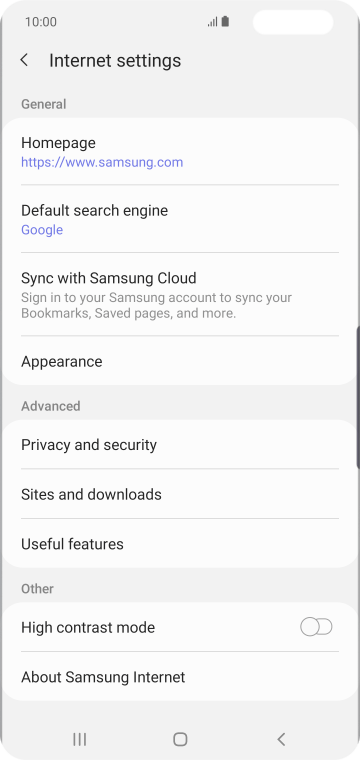Open Useful features

(x=180, y=543)
